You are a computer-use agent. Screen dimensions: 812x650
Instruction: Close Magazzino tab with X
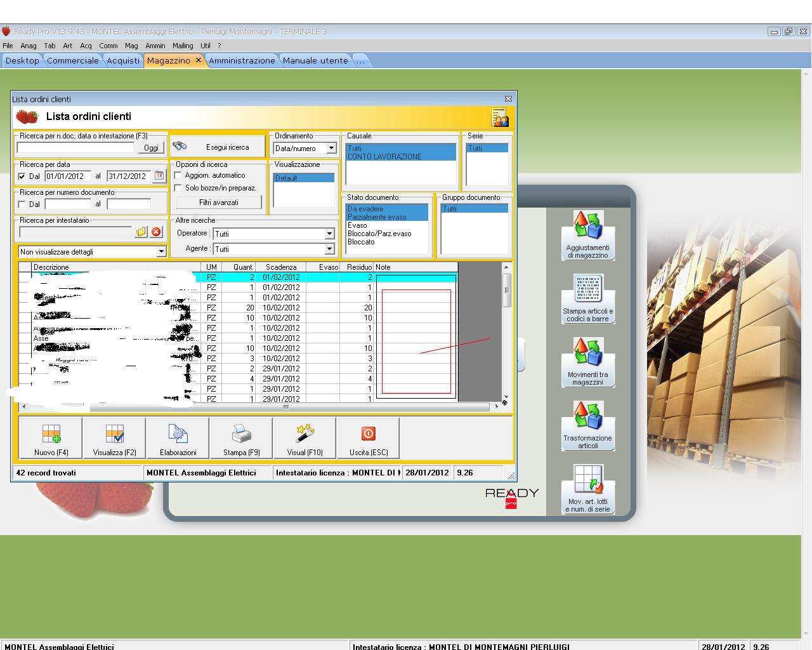198,60
